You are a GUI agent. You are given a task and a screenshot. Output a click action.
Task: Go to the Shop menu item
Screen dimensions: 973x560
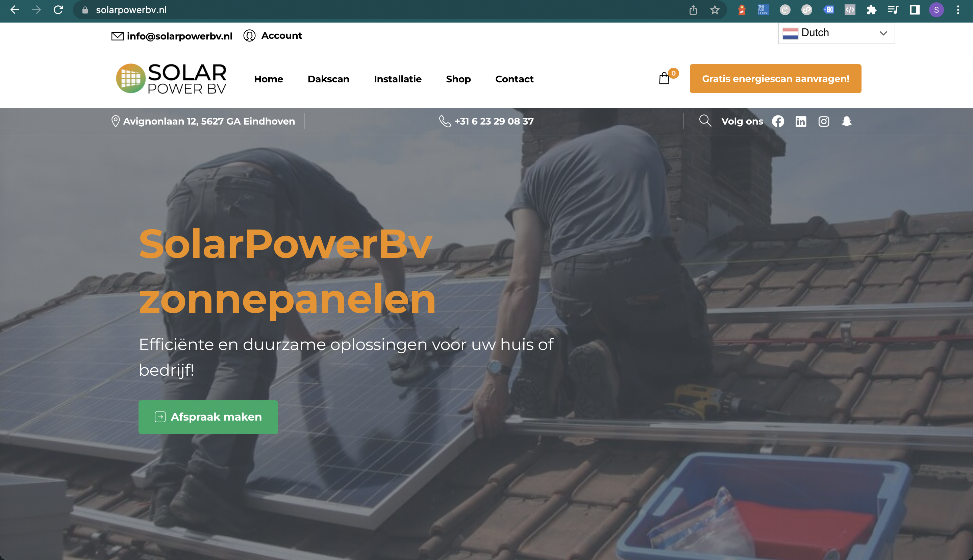[x=458, y=79]
